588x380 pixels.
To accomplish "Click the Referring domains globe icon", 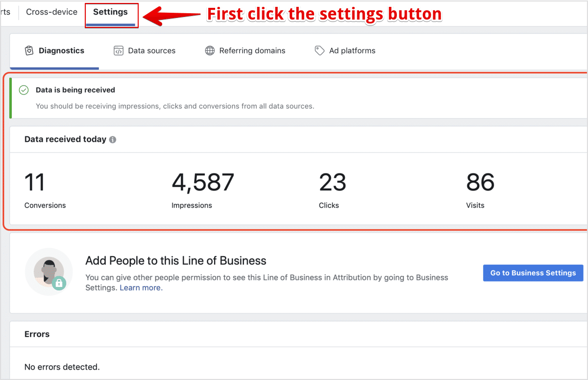I will click(x=210, y=51).
